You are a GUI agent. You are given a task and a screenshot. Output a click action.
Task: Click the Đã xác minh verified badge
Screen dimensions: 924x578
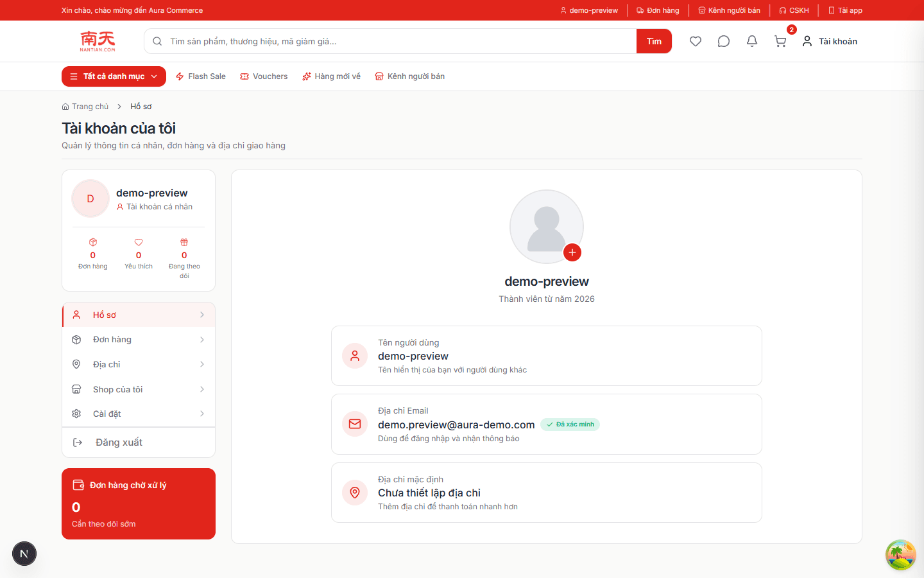tap(570, 425)
